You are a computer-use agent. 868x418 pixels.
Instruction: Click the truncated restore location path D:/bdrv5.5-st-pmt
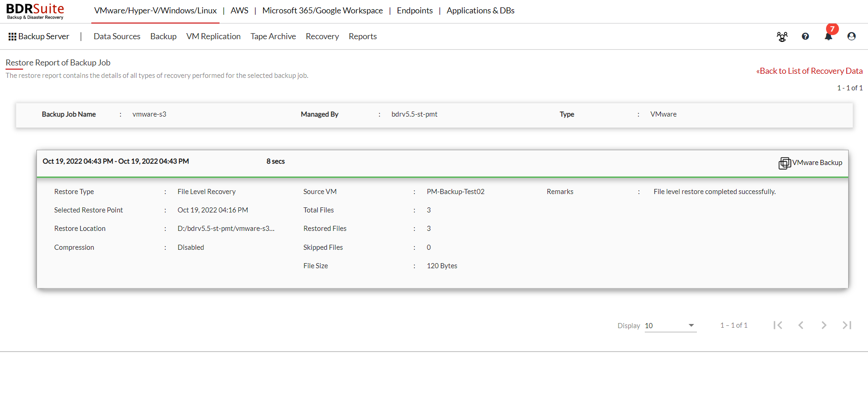click(x=226, y=229)
